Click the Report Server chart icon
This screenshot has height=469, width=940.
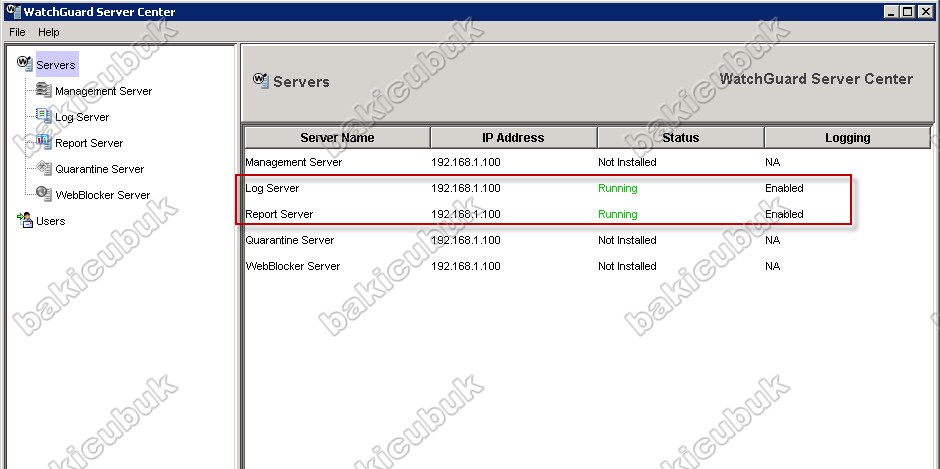(44, 142)
